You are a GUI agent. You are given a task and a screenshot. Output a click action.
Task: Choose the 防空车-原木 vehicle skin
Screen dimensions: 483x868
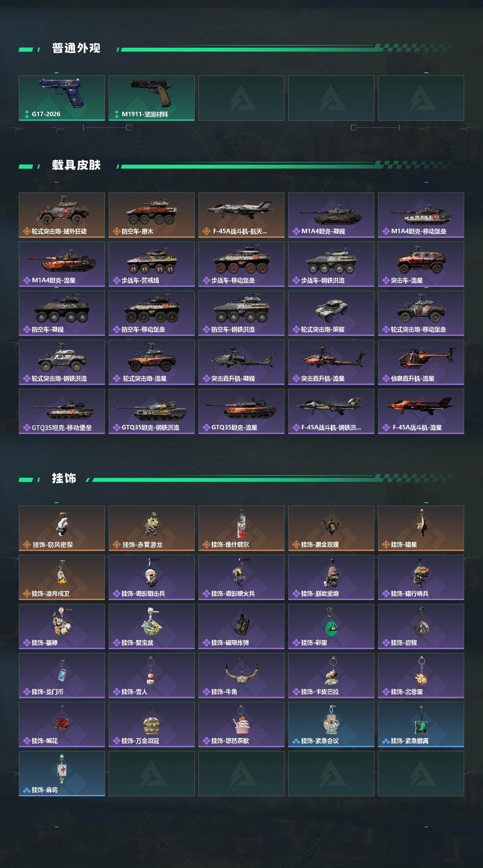(x=152, y=215)
